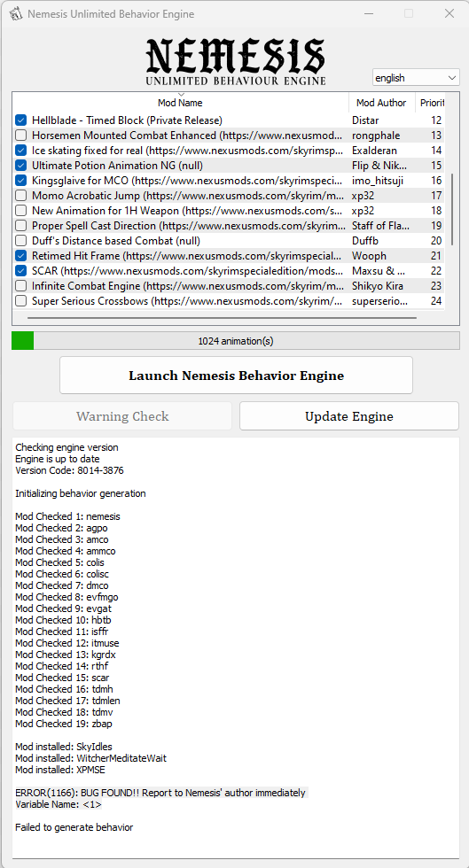Click Version Code: 8014-3876 line
The width and height of the screenshot is (469, 868).
tap(69, 470)
